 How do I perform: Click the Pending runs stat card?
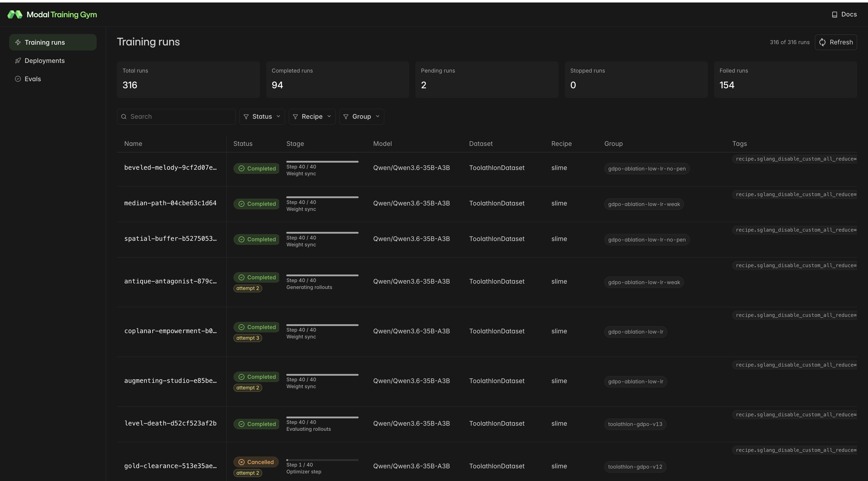pos(487,79)
